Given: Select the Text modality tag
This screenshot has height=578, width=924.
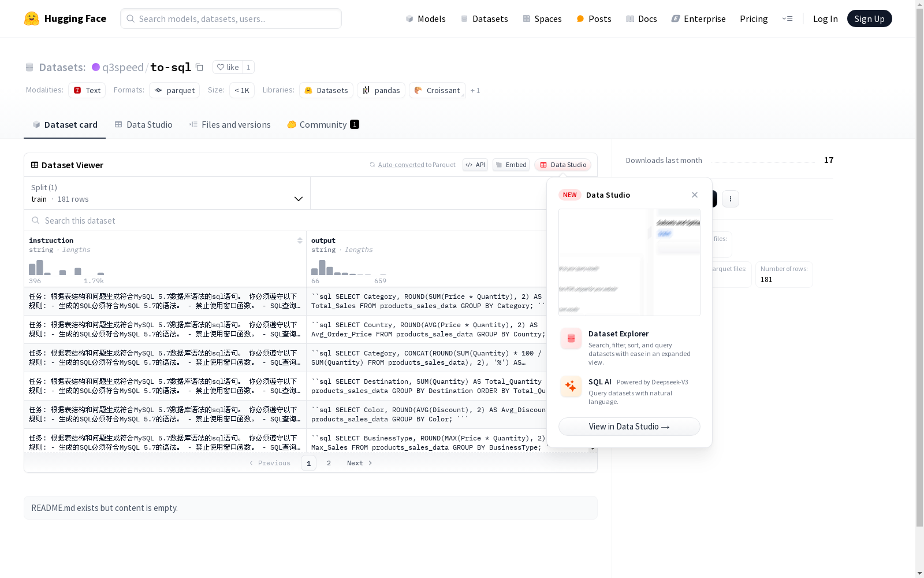Looking at the screenshot, I should coord(87,90).
